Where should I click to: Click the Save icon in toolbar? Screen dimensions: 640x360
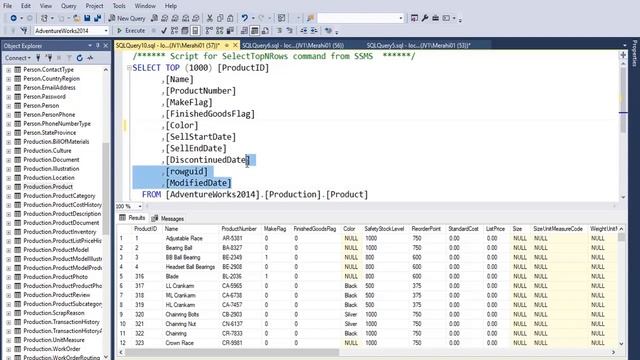point(87,18)
